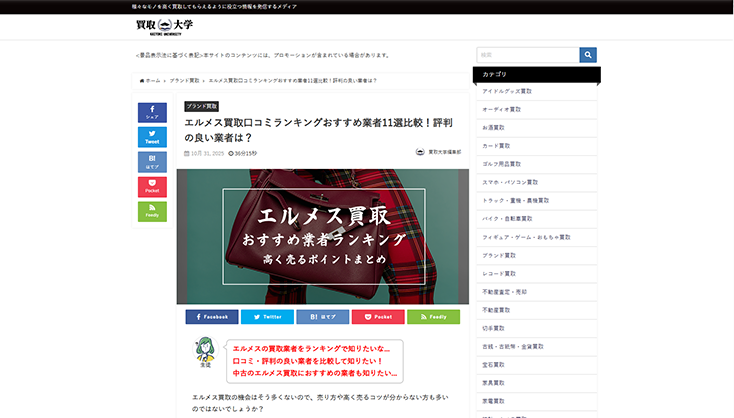Click the エルメス買取 hero banner image
Image resolution: width=734 pixels, height=418 pixels.
pyautogui.click(x=322, y=236)
